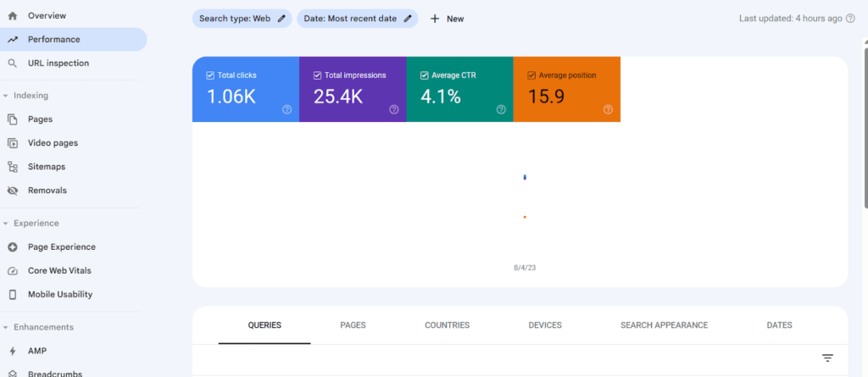Click the Page Experience plus-circle icon
The height and width of the screenshot is (377, 868).
12,247
